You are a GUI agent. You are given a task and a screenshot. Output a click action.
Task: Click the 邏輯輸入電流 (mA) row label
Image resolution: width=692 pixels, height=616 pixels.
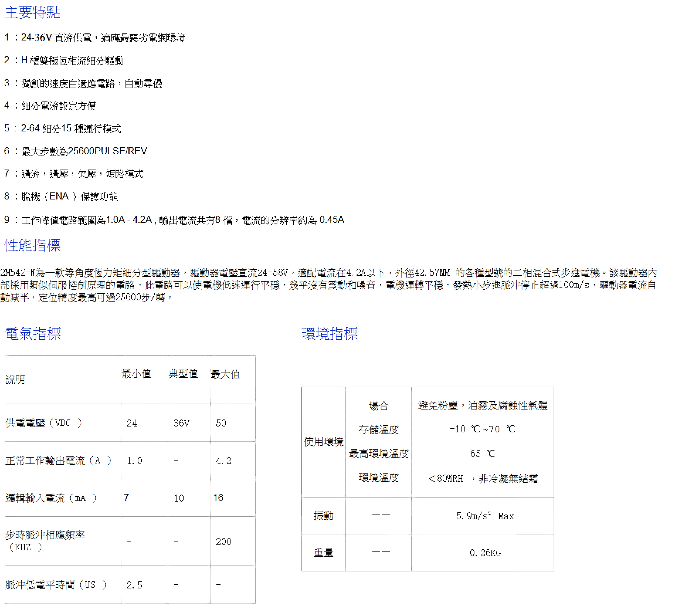pos(51,498)
